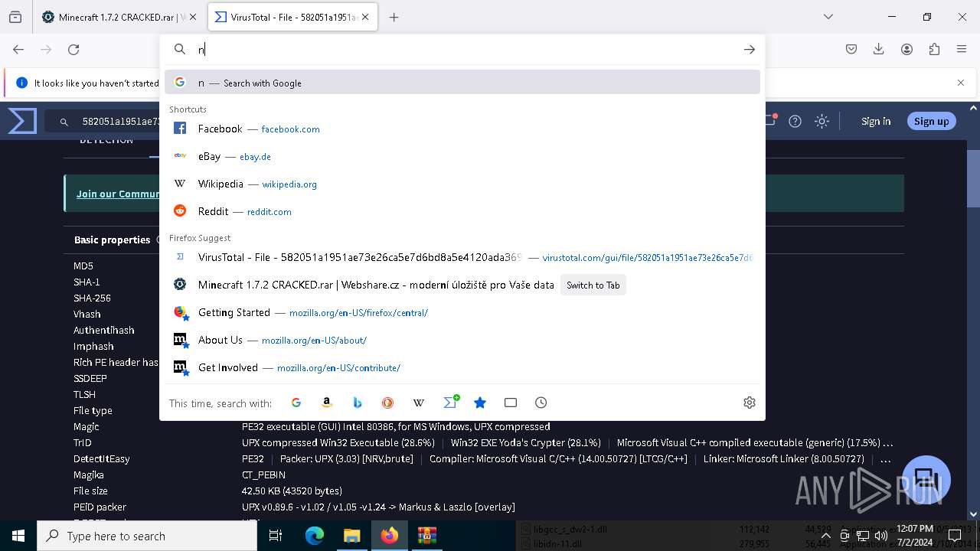The image size is (980, 551).
Task: Search with Google engine icon
Action: point(296,403)
